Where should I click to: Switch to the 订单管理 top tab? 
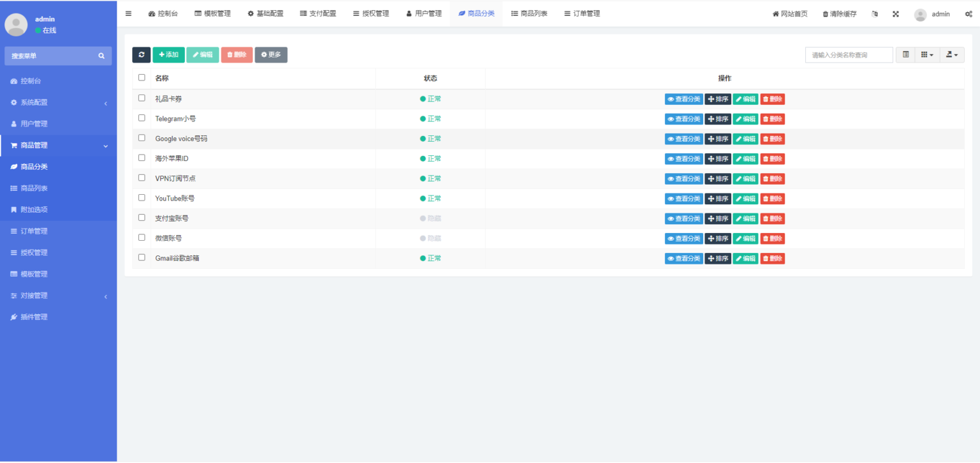tap(582, 13)
